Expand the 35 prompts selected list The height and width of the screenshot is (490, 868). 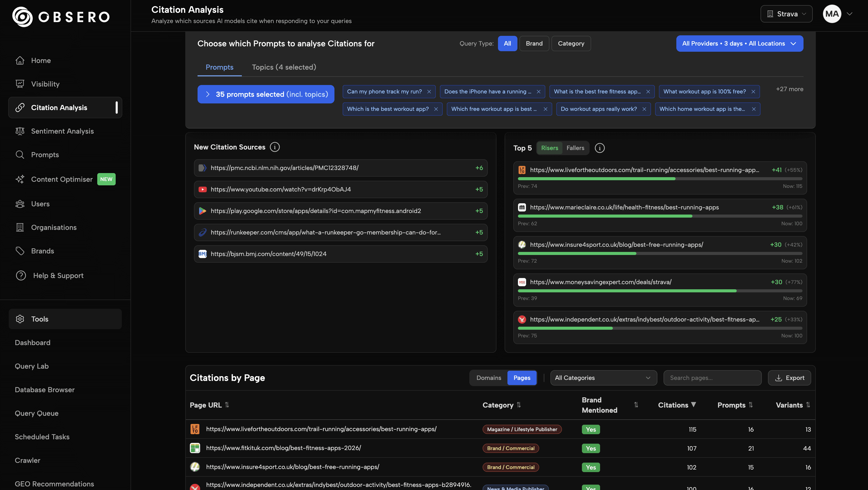click(266, 94)
